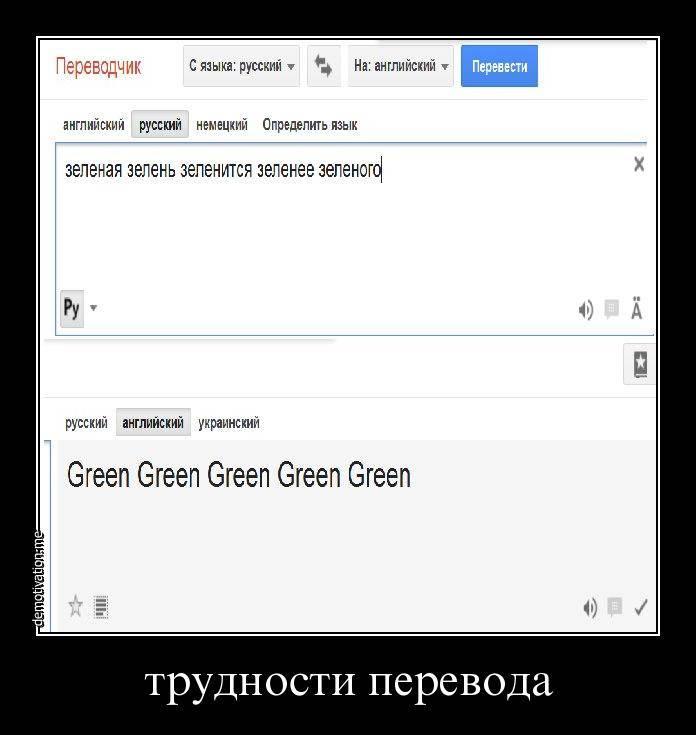Select украинский as target language

point(229,423)
